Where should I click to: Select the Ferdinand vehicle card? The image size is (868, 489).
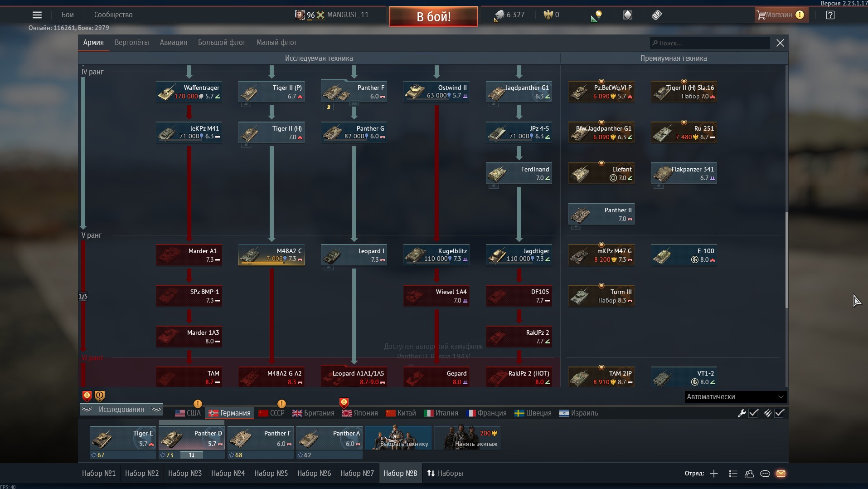click(x=519, y=173)
